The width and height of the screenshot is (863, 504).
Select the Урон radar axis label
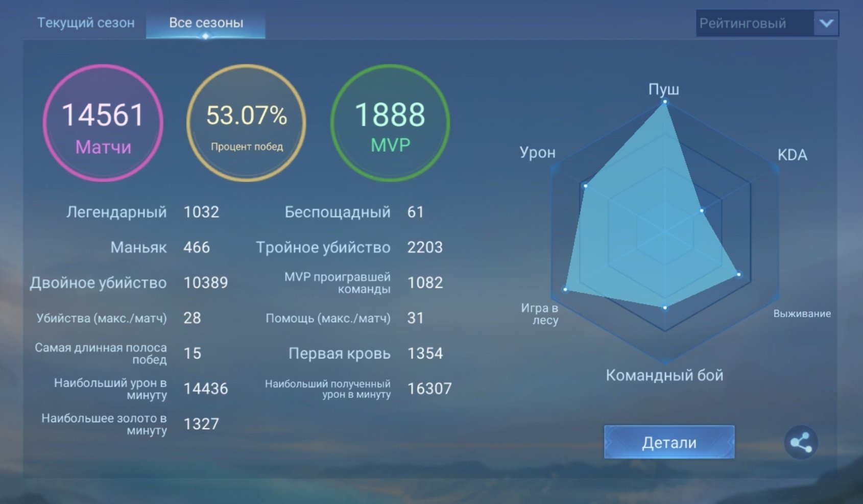tap(537, 153)
